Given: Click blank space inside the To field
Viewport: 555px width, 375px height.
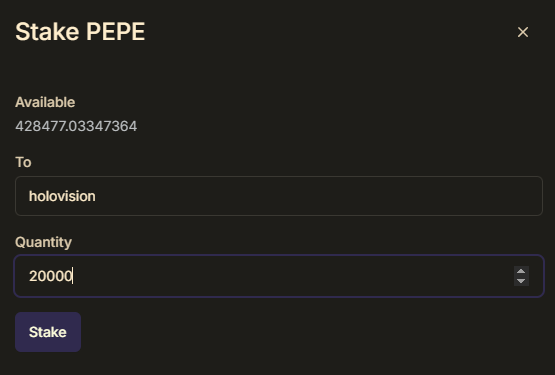Looking at the screenshot, I should point(319,196).
